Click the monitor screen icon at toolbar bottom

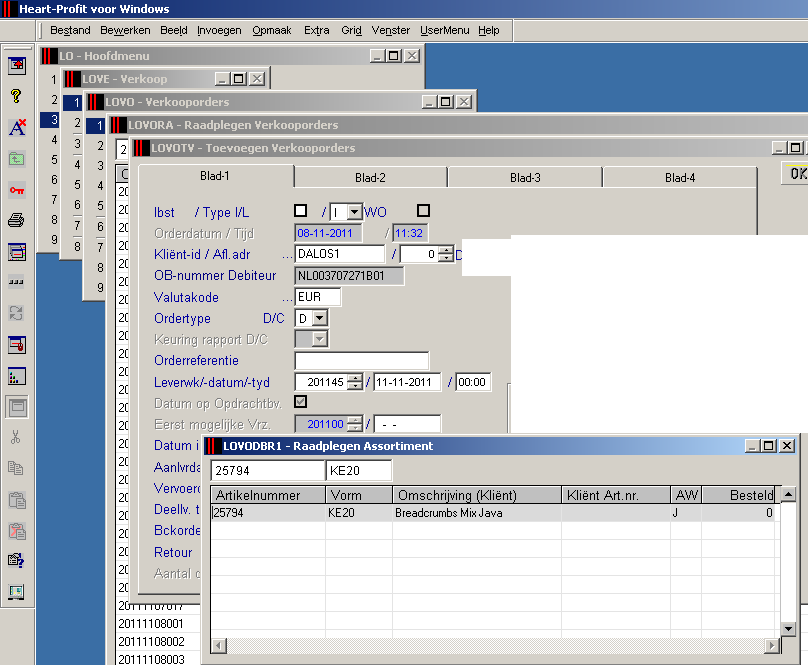[x=16, y=592]
